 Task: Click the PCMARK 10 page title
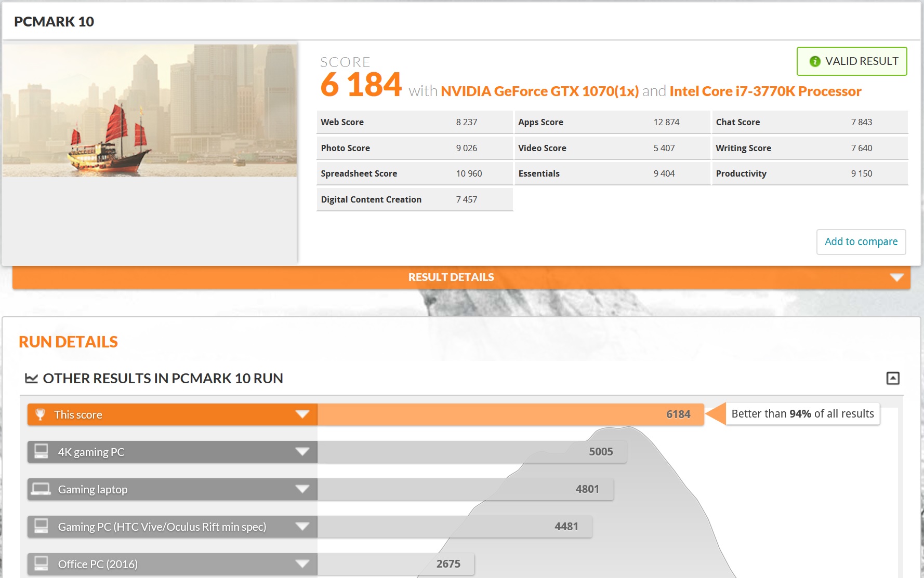point(54,22)
